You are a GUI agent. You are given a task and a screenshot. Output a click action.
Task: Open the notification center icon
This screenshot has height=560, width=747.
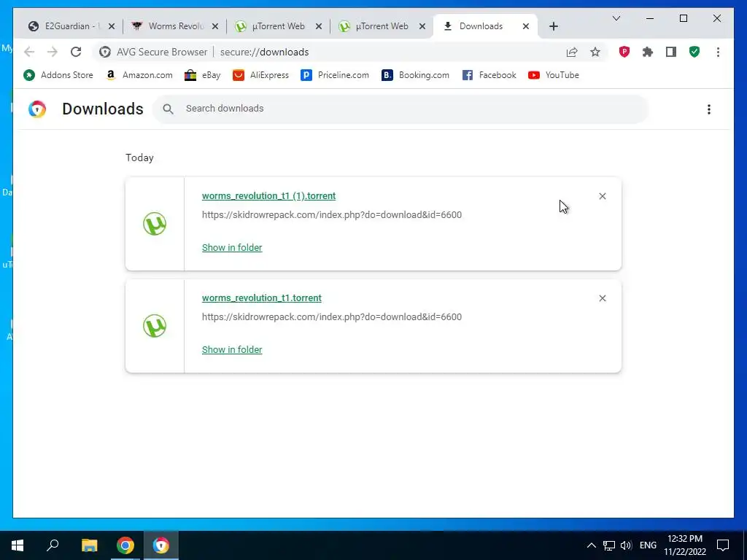tap(723, 545)
